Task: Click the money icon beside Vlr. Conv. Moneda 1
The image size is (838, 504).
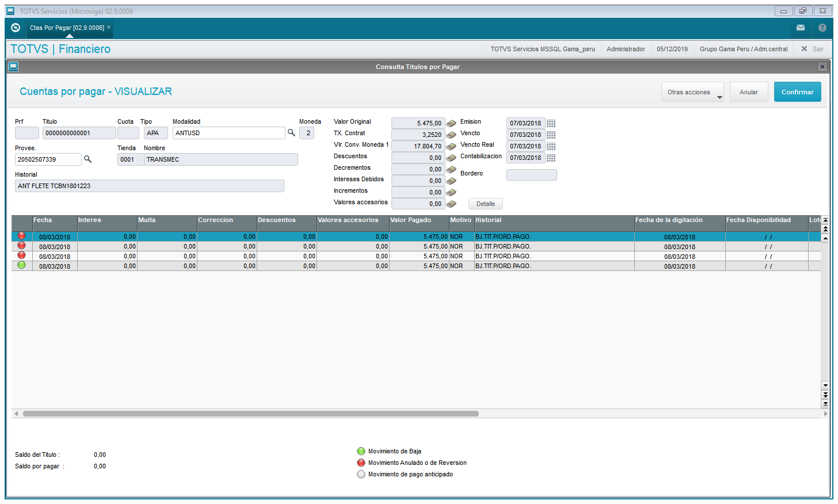Action: (x=451, y=146)
